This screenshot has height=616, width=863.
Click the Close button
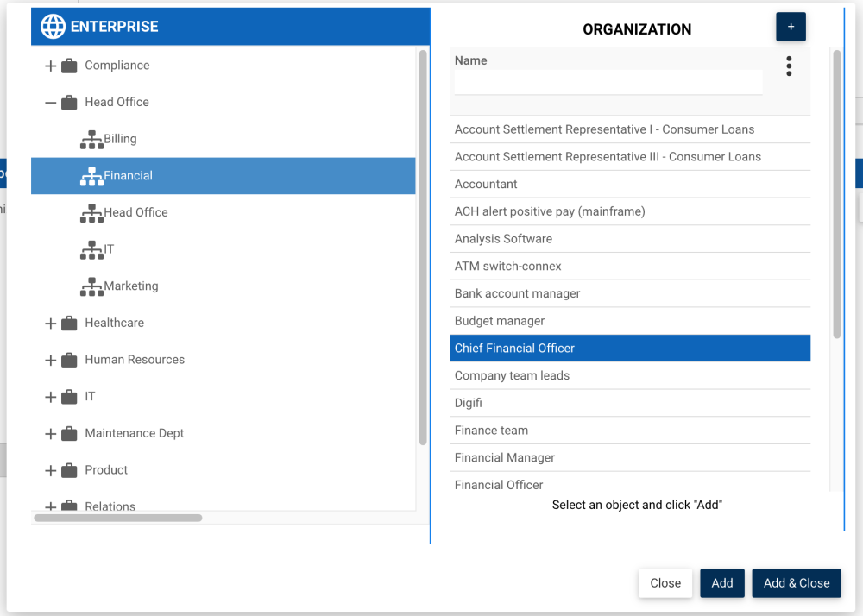click(665, 583)
